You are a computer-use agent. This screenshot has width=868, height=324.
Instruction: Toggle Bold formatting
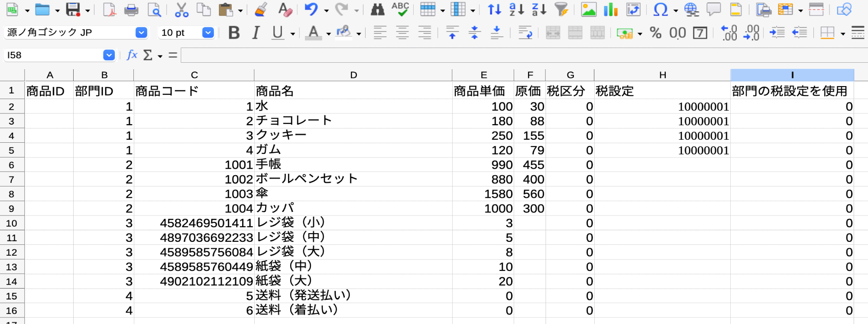(x=234, y=32)
